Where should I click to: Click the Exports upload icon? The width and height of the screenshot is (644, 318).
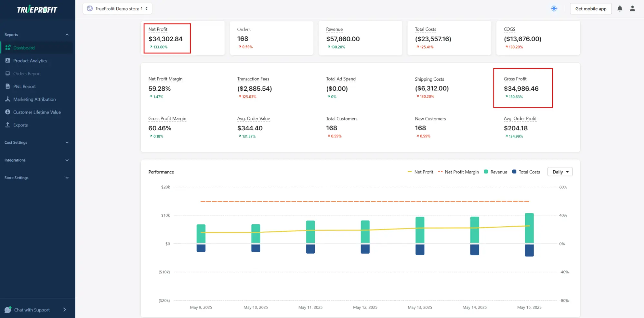pos(8,125)
